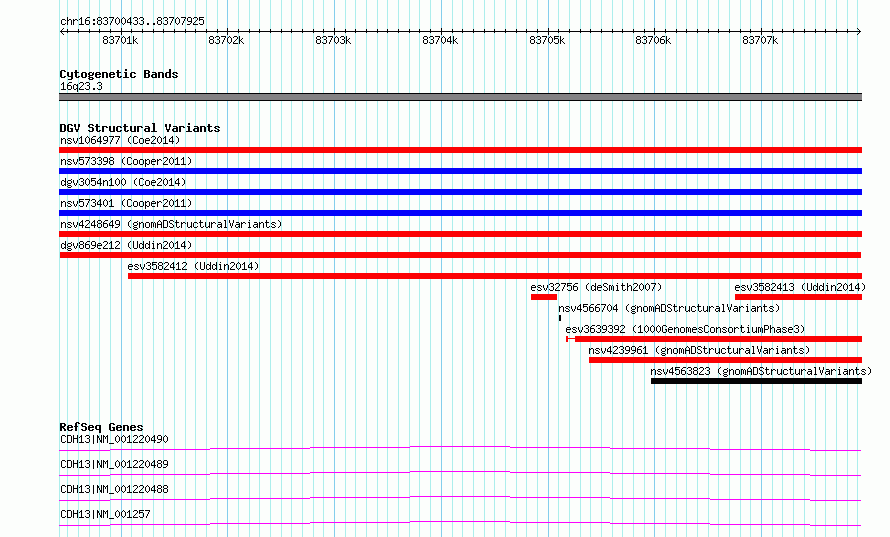The height and width of the screenshot is (537, 890).
Task: Select the short red esv32756 bar
Action: (x=544, y=297)
